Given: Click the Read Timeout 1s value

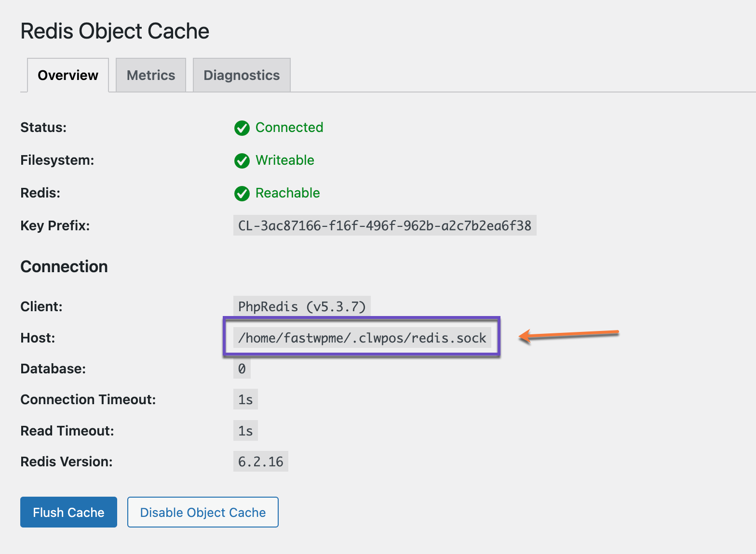Looking at the screenshot, I should point(245,431).
